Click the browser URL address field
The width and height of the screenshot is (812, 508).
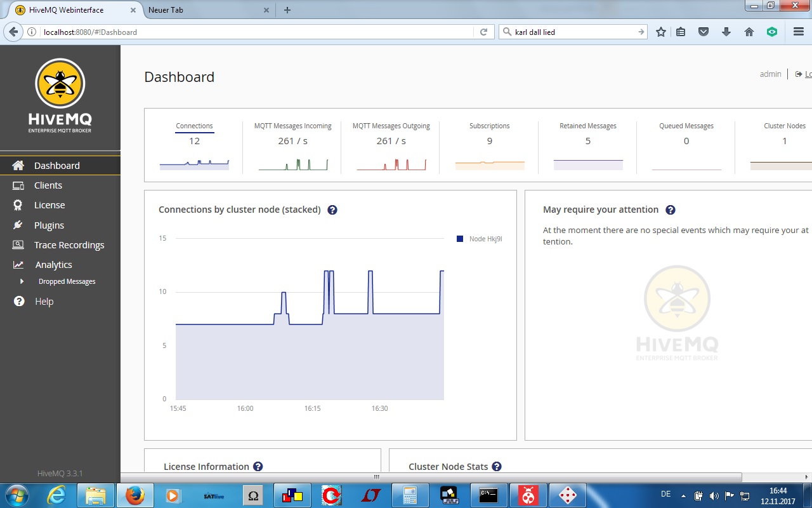point(254,32)
